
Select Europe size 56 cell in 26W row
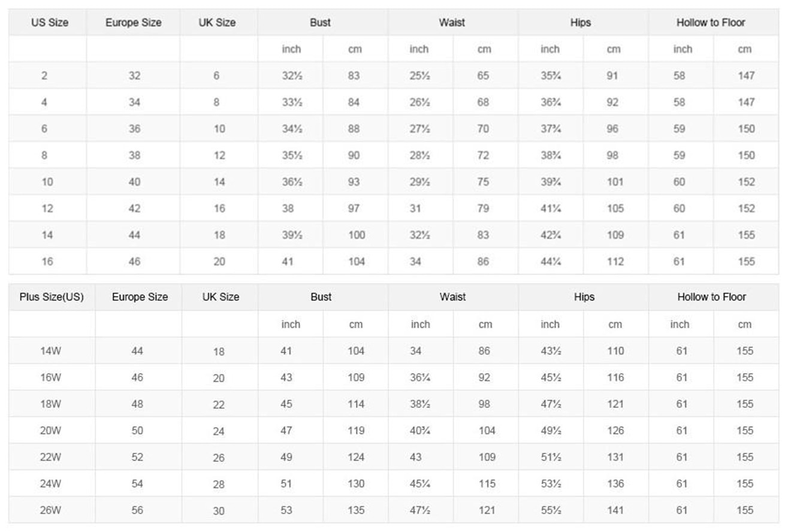137,510
